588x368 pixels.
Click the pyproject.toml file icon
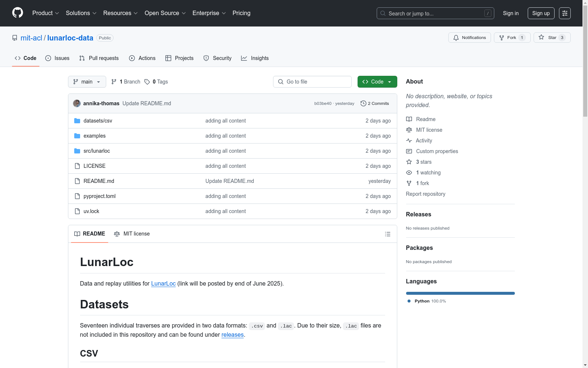(x=77, y=196)
